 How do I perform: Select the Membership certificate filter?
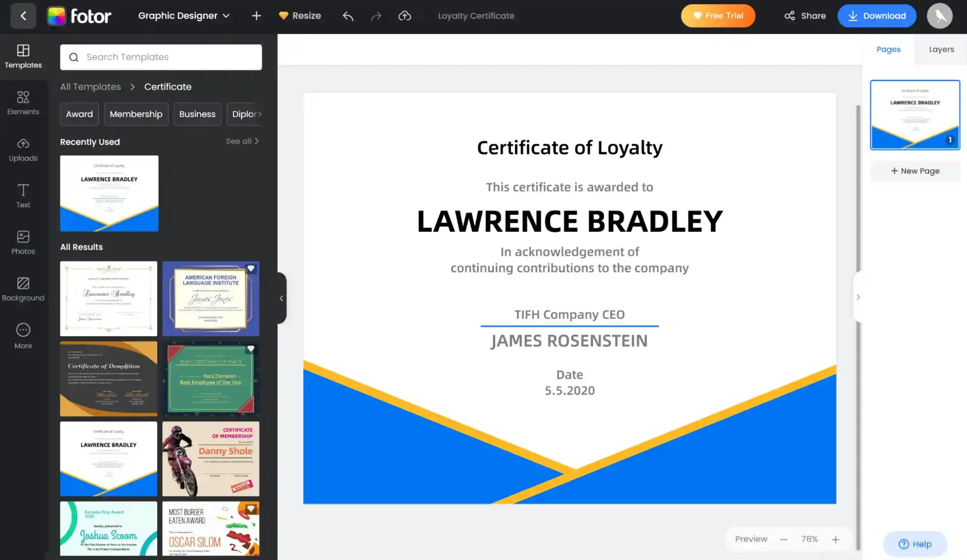pos(136,114)
